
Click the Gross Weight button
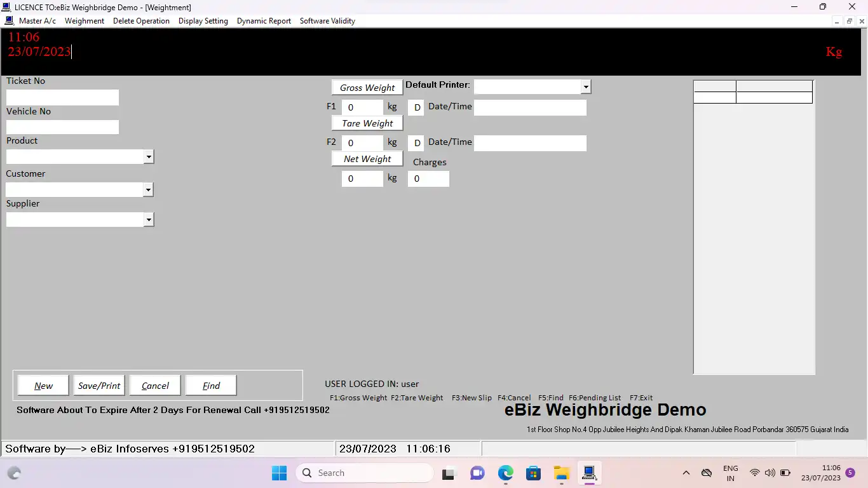click(367, 87)
